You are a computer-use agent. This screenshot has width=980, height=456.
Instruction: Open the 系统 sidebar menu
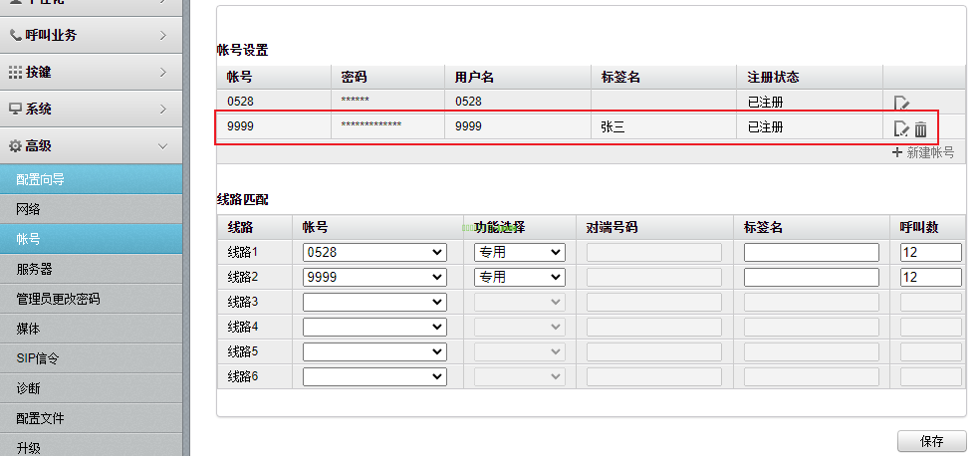coord(92,109)
